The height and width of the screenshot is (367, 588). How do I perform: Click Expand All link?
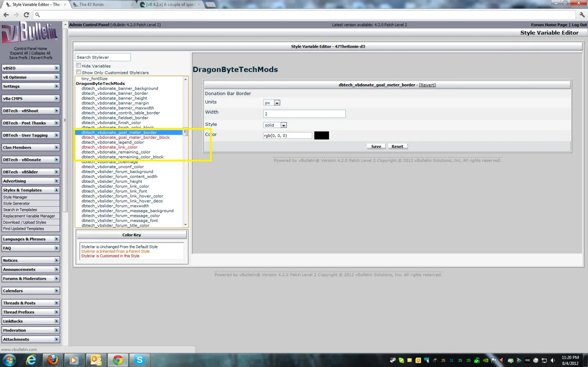19,53
